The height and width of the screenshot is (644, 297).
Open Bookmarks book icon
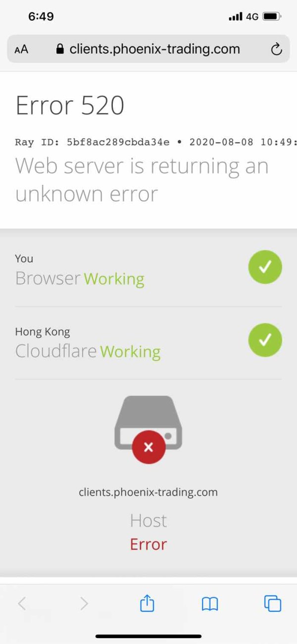(x=210, y=603)
